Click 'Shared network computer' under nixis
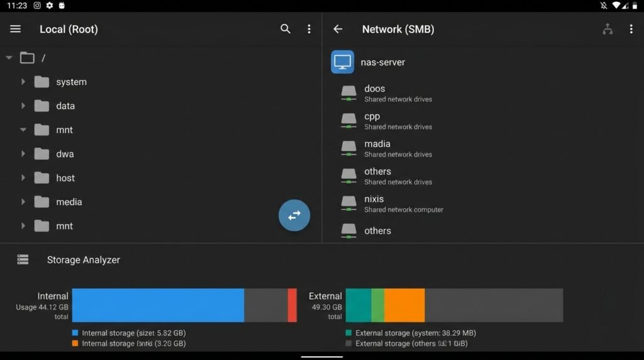The height and width of the screenshot is (360, 644). [404, 210]
